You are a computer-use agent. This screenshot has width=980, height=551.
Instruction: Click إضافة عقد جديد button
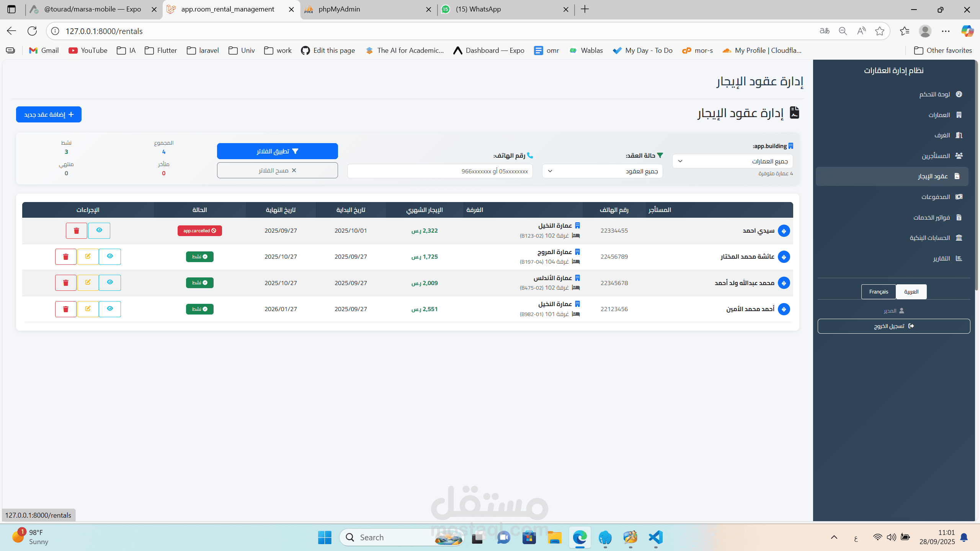click(49, 114)
